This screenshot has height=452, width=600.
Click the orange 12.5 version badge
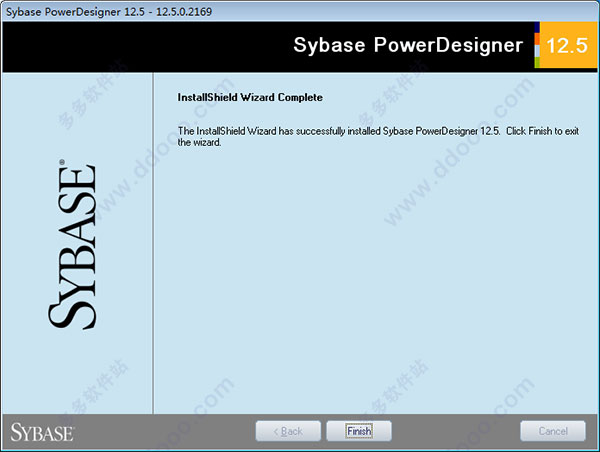pos(568,45)
